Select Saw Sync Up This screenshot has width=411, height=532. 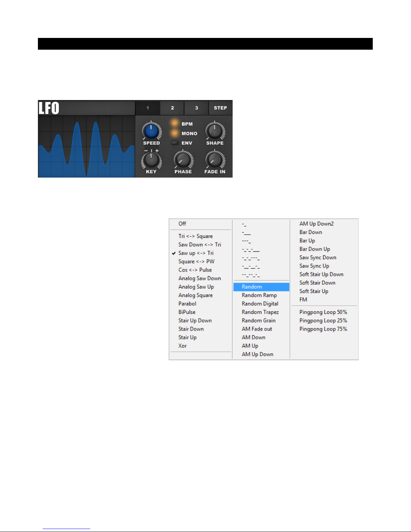314,266
